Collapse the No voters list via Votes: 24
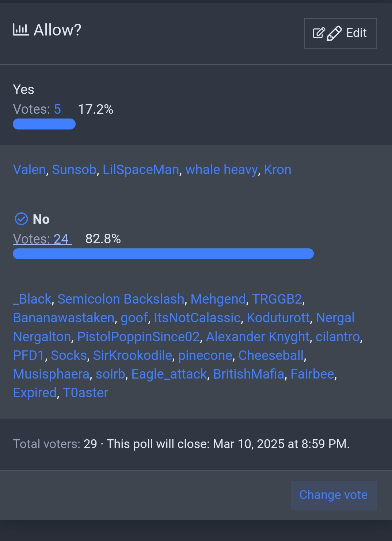 (42, 239)
